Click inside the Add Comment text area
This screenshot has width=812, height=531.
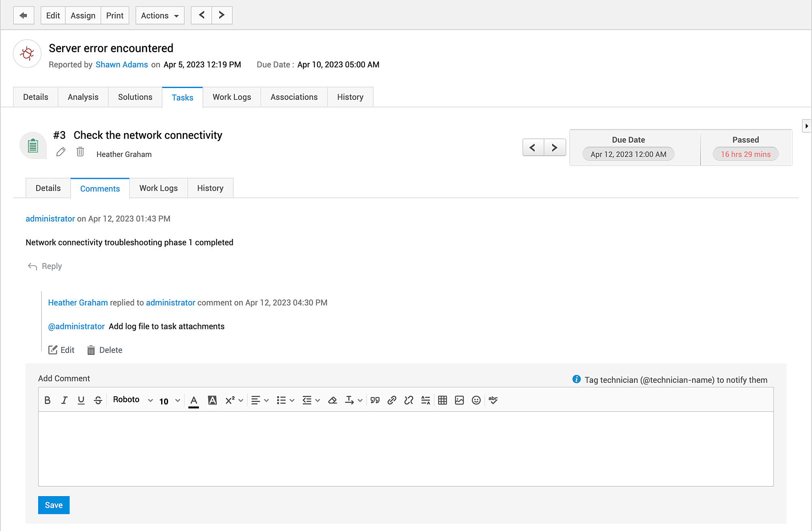[406, 449]
